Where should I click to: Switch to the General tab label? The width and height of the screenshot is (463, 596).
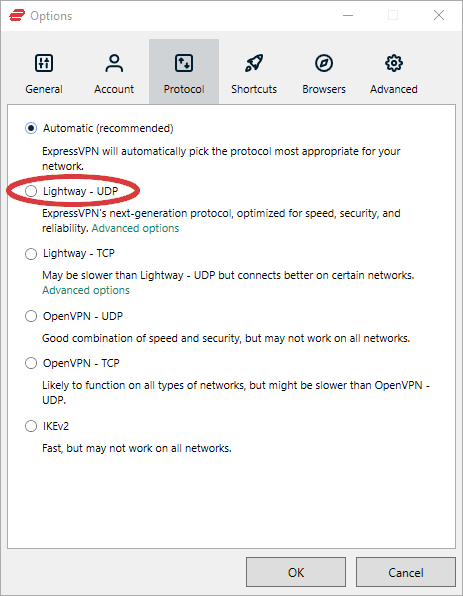pyautogui.click(x=44, y=89)
